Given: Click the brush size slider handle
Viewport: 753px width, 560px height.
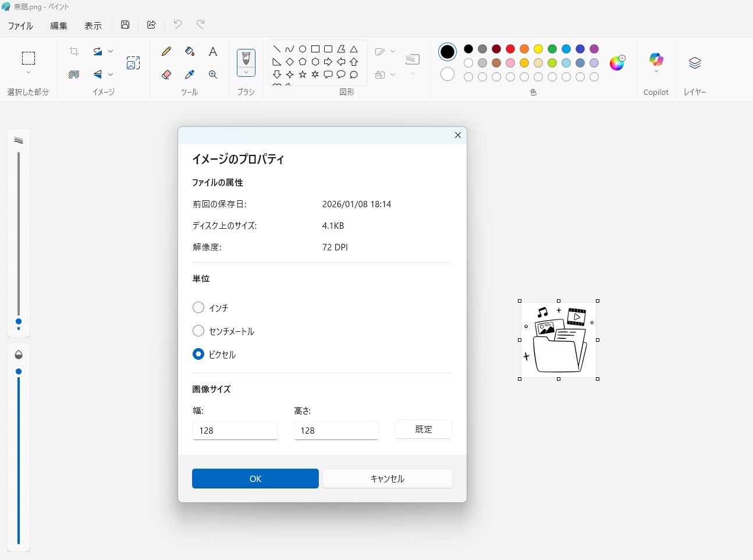Looking at the screenshot, I should tap(19, 322).
